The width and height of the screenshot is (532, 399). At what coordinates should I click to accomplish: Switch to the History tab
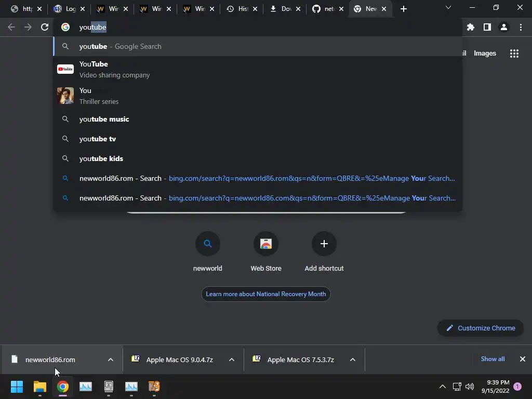(238, 9)
